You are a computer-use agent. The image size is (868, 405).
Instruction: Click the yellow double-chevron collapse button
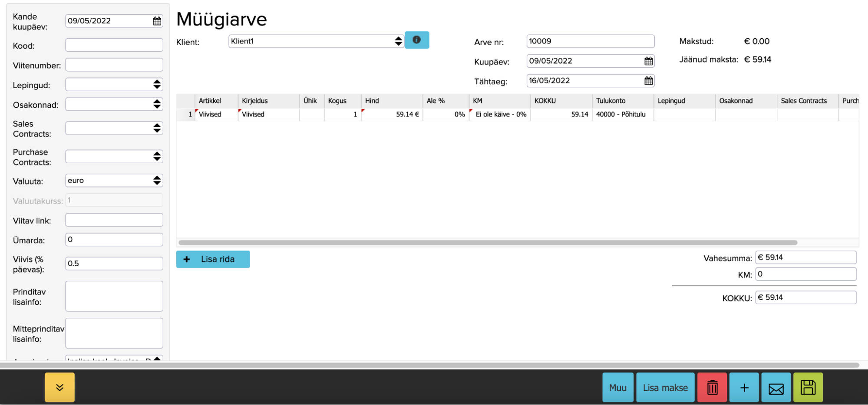pos(59,387)
